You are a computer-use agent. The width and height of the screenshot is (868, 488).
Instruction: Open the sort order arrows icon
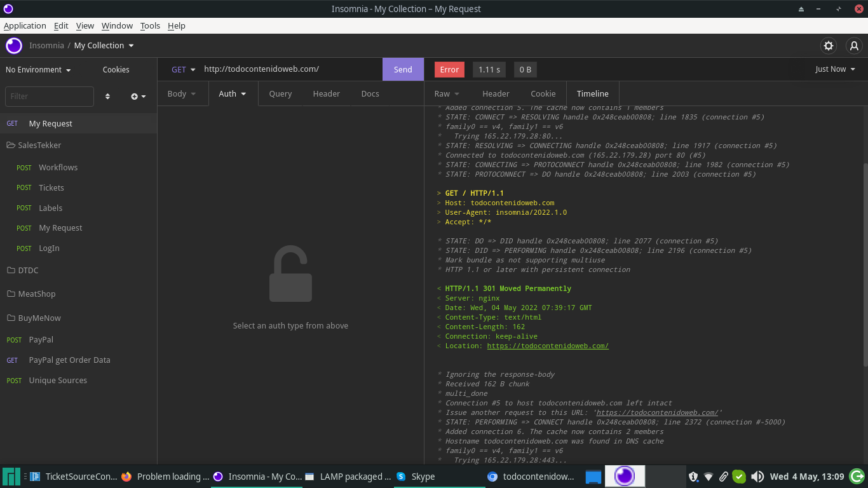tap(107, 97)
